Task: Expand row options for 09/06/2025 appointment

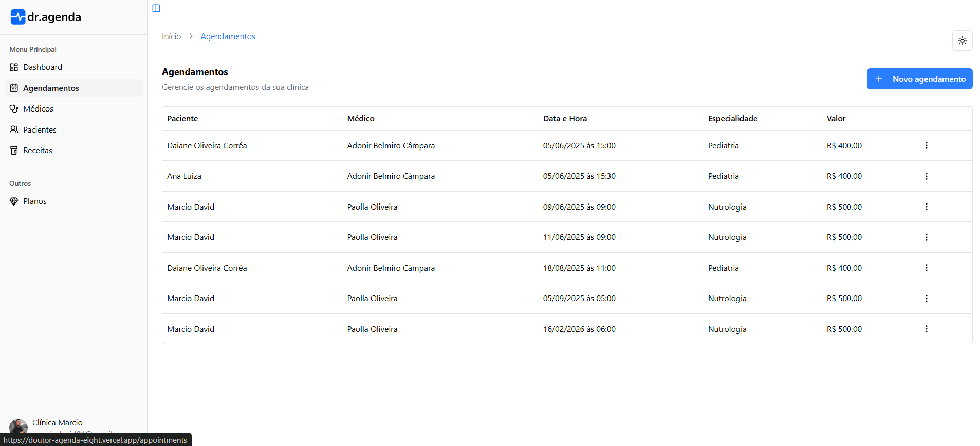Action: point(926,207)
